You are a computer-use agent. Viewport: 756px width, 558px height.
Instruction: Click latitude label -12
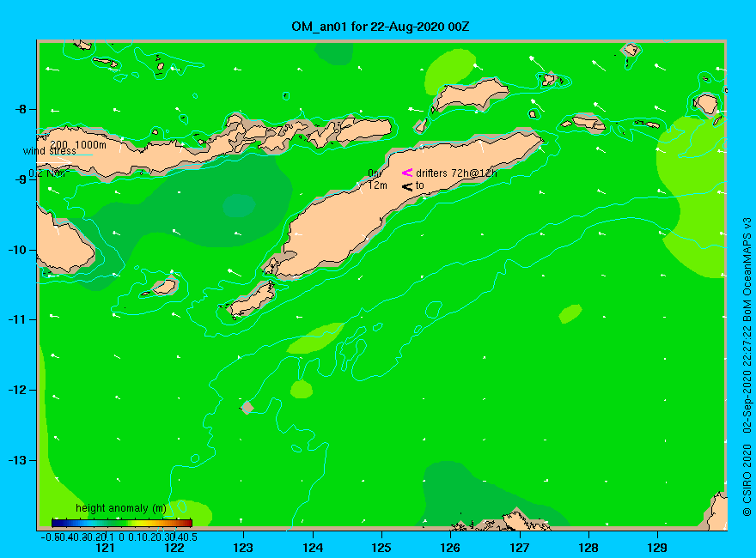18,390
